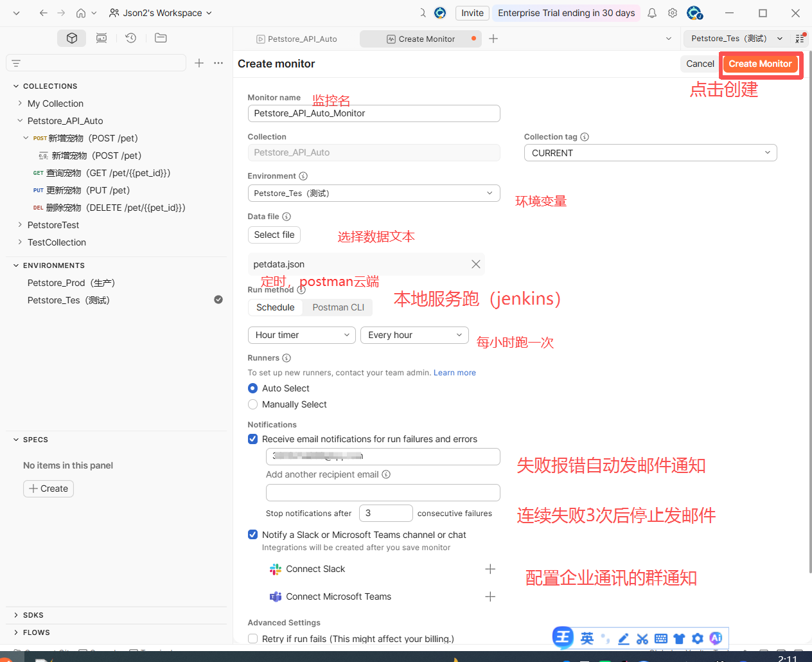Click the plus icon beside sidebar search
This screenshot has width=812, height=662.
click(x=199, y=63)
